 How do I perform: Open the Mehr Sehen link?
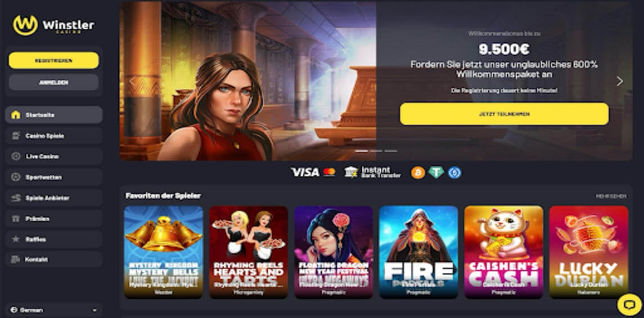tap(611, 196)
